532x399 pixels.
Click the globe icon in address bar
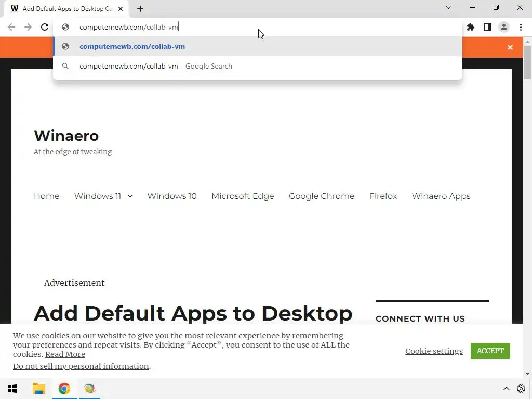(65, 27)
